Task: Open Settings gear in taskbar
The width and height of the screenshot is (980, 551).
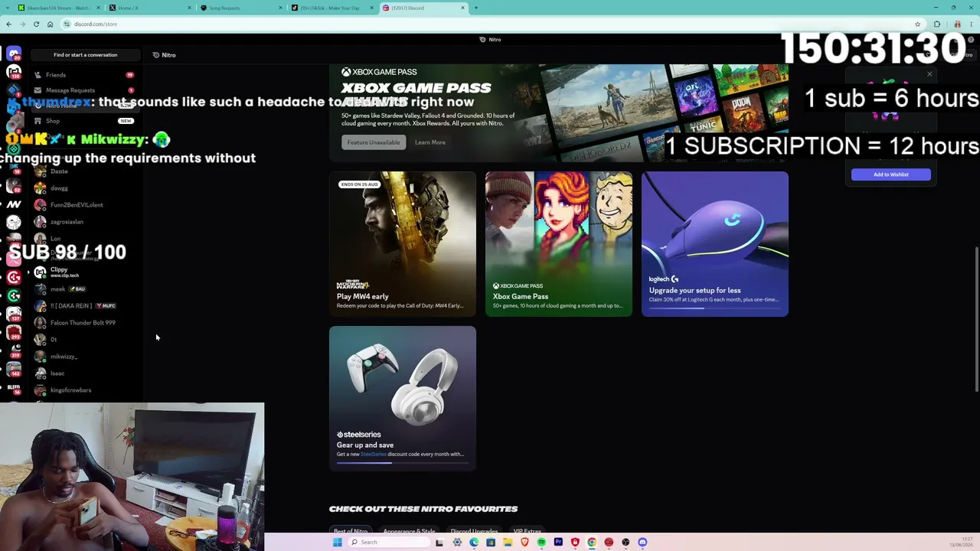Action: (457, 543)
